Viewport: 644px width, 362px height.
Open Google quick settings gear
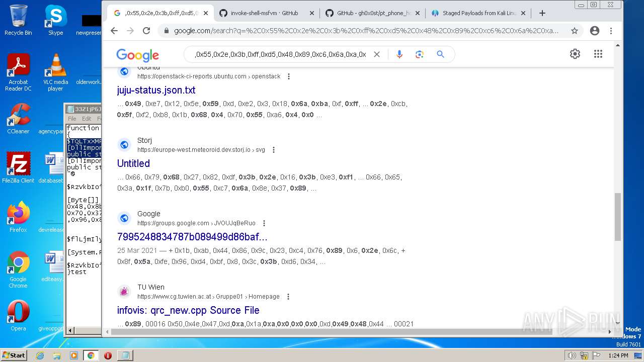coord(575,54)
